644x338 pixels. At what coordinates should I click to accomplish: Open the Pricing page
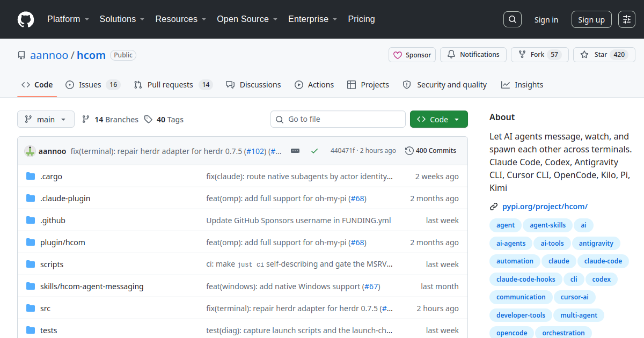[362, 19]
